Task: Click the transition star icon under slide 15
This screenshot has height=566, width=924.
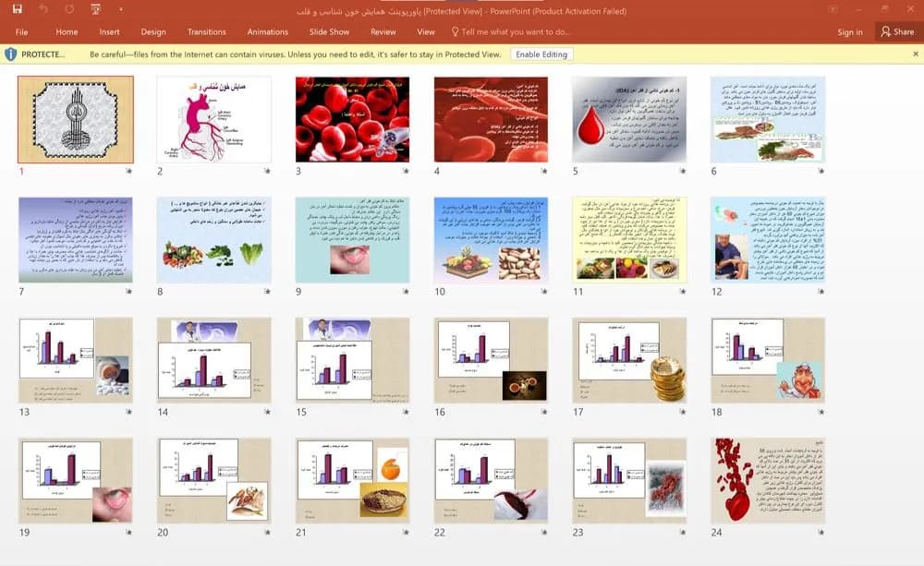Action: 406,412
